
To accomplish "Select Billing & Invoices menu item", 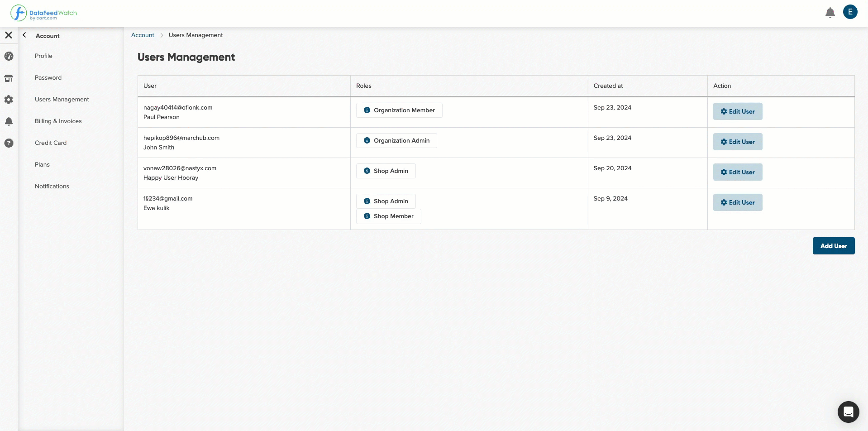I will (58, 121).
